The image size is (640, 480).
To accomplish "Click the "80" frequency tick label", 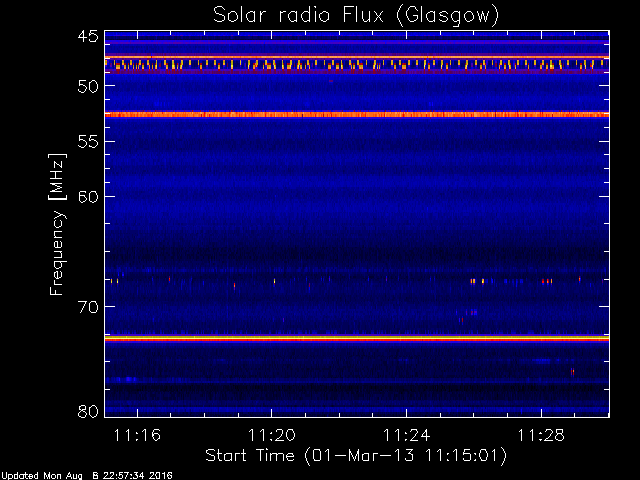I will 88,411.
